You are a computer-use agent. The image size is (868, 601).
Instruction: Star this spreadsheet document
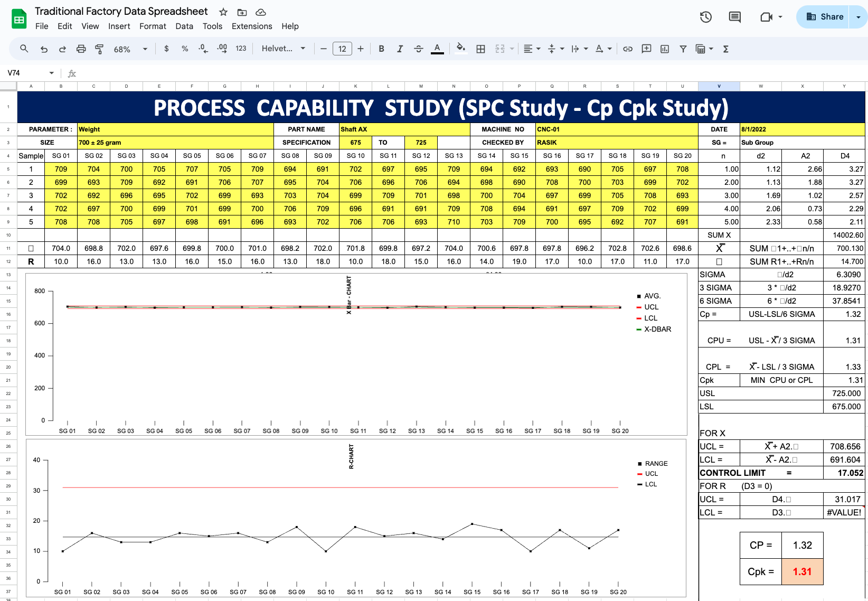point(223,12)
